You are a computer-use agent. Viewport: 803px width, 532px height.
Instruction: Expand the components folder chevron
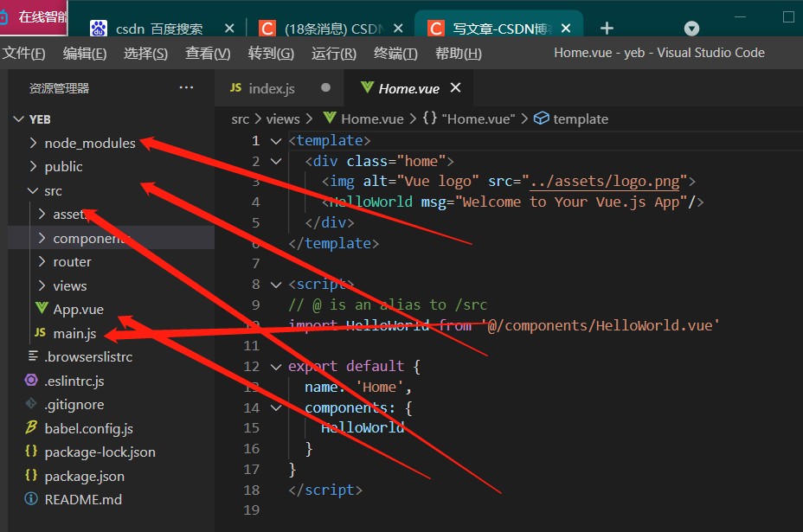coord(42,238)
